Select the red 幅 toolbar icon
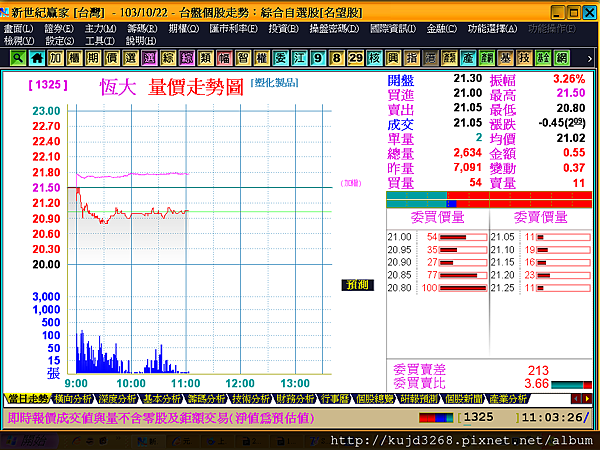The image size is (600, 450). tap(224, 58)
